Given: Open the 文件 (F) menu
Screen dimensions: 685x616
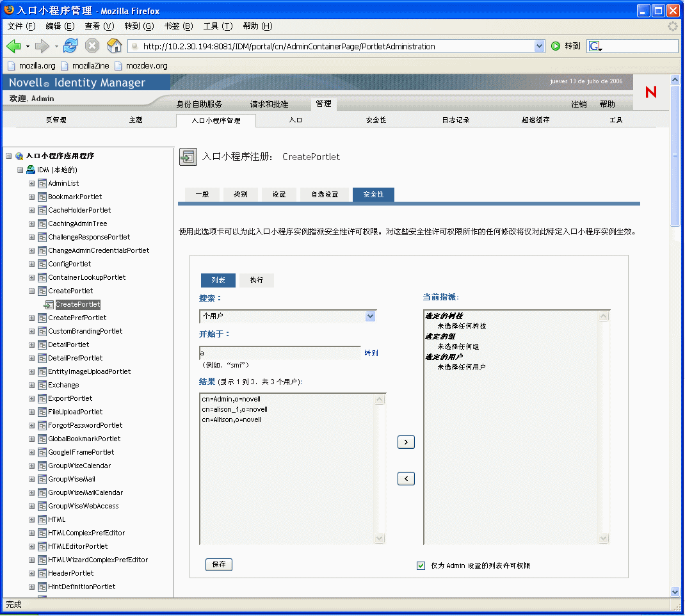Looking at the screenshot, I should (x=21, y=26).
